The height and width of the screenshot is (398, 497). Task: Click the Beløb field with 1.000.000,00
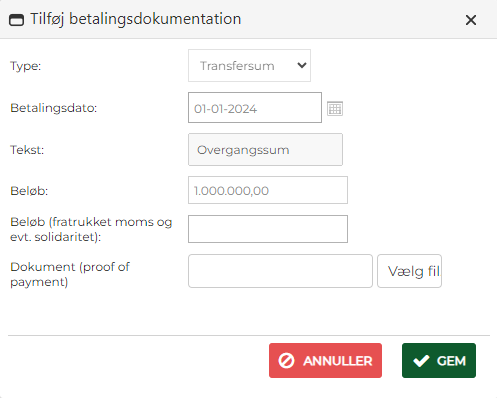click(268, 190)
